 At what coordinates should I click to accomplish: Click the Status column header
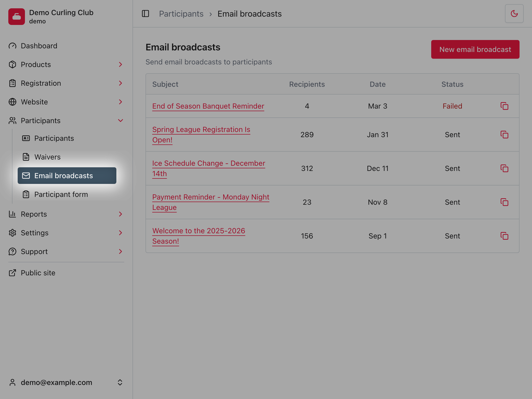click(x=452, y=84)
